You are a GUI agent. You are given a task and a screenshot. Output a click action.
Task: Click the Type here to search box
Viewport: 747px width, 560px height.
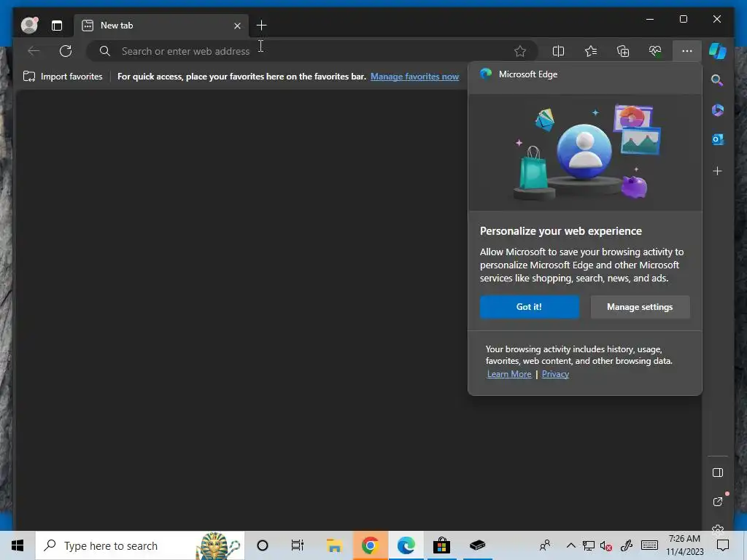[140, 545]
